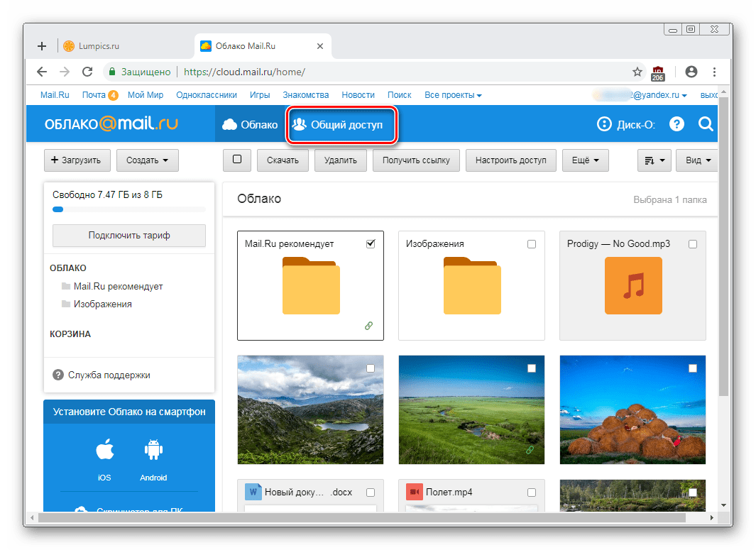Open help via the question mark icon
The height and width of the screenshot is (550, 756).
(x=676, y=124)
